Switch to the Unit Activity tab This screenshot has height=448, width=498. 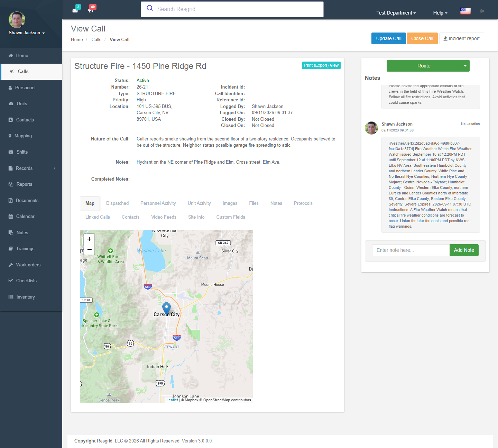pyautogui.click(x=199, y=203)
